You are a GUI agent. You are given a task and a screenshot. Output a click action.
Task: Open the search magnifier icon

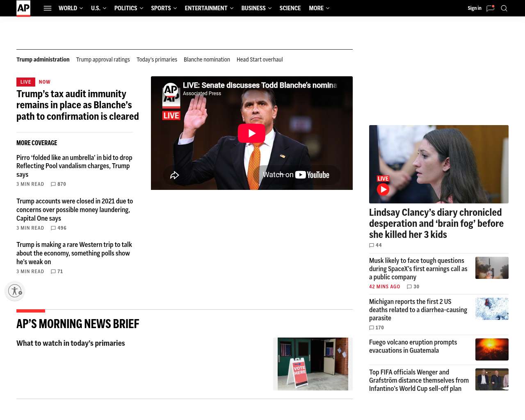(x=504, y=8)
